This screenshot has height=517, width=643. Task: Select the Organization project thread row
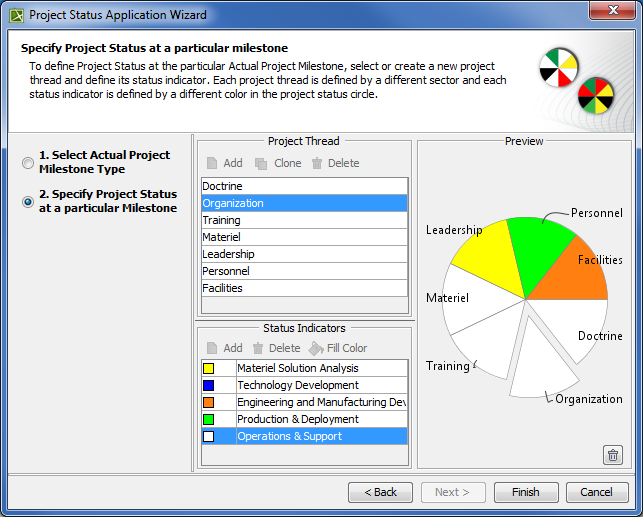pyautogui.click(x=304, y=203)
